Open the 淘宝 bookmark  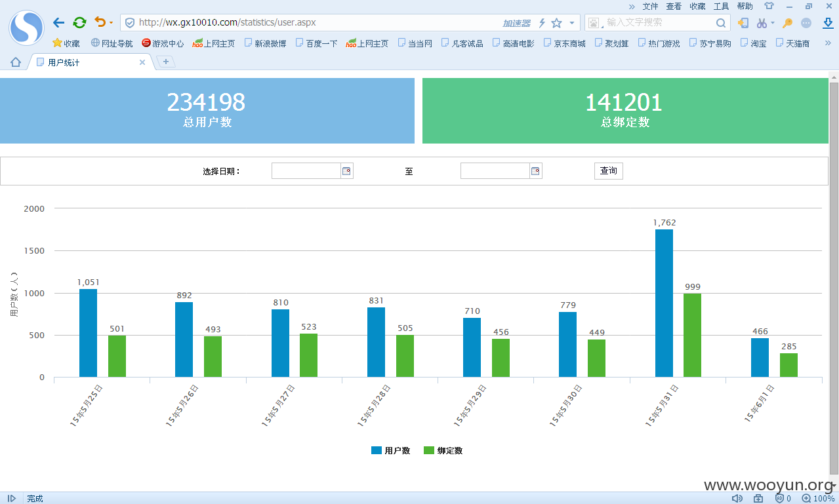(753, 43)
